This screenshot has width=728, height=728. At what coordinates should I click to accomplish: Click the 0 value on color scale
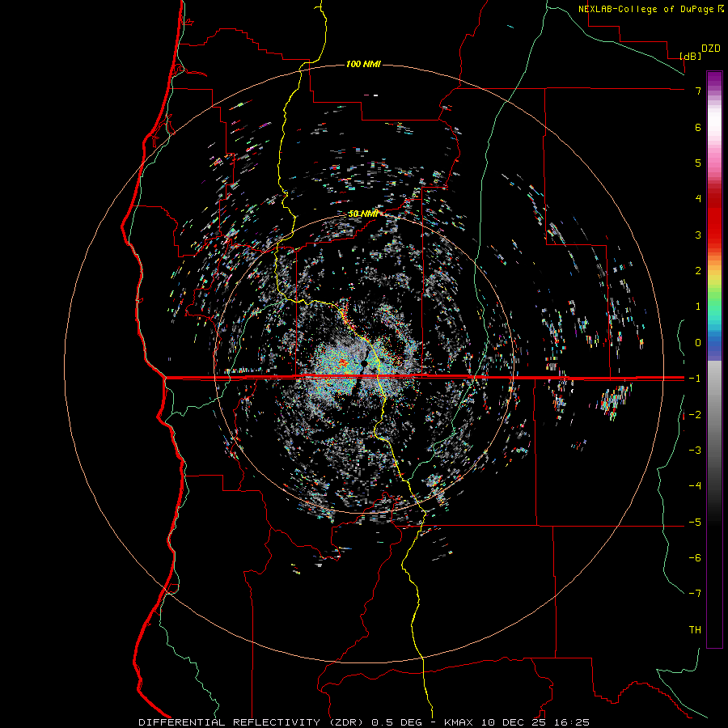click(698, 343)
